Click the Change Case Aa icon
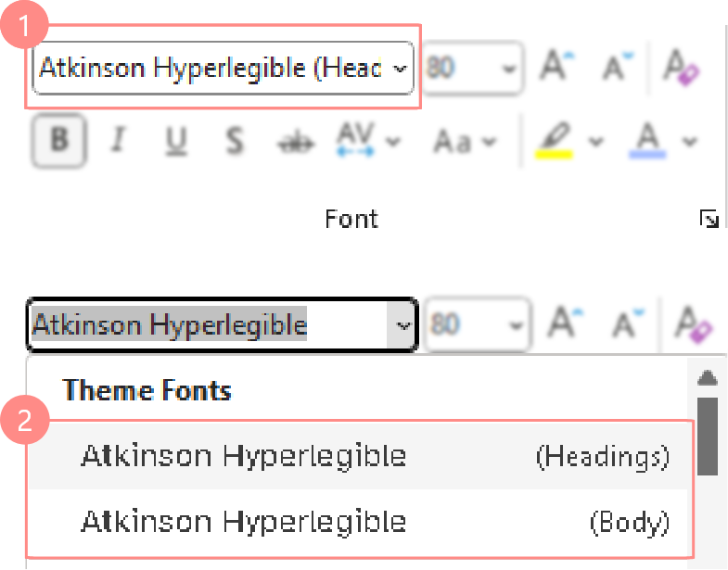 (453, 141)
